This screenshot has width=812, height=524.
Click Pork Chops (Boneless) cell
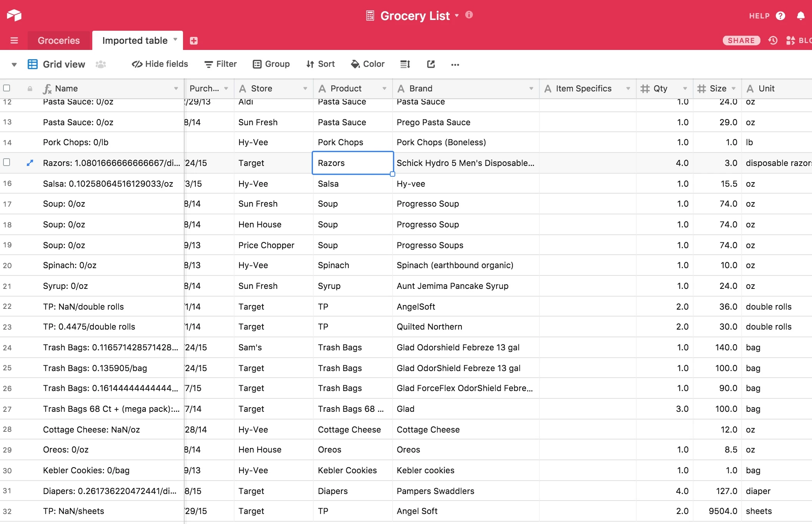[466, 142]
